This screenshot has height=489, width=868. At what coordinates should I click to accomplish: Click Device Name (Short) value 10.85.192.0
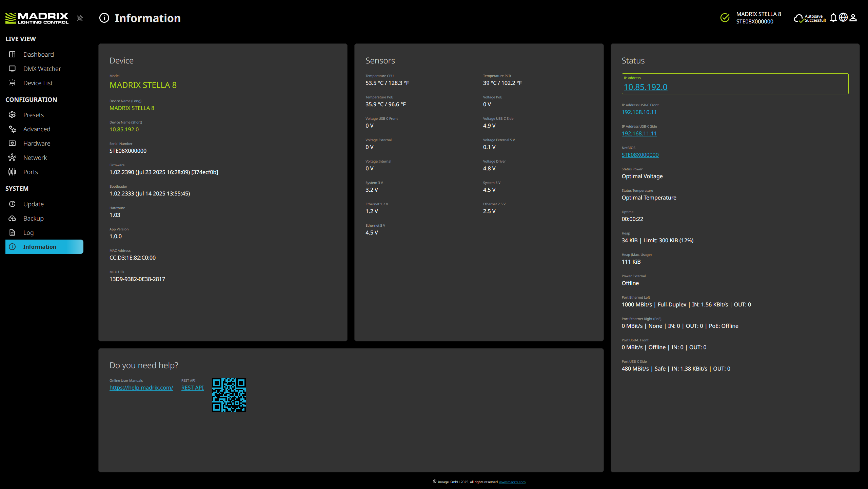click(x=124, y=129)
